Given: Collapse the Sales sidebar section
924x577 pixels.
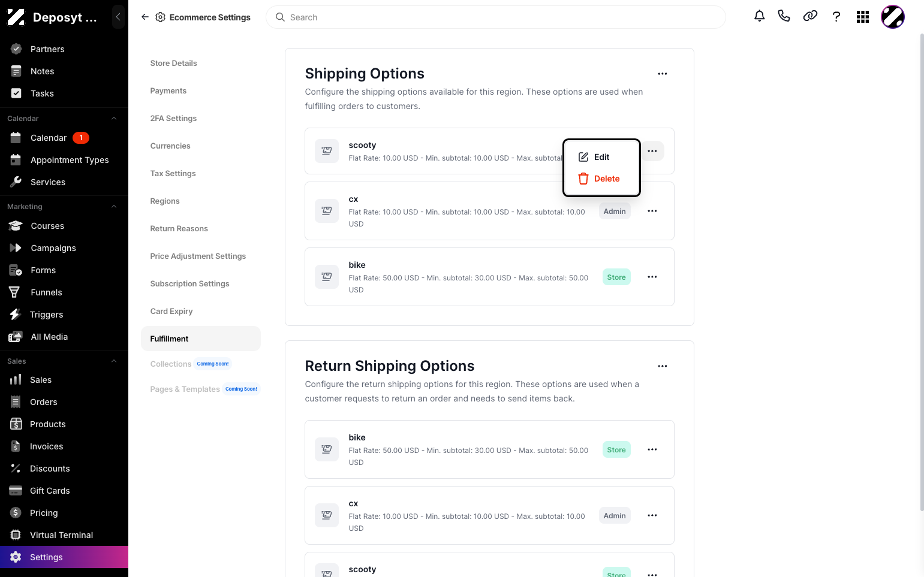Looking at the screenshot, I should pyautogui.click(x=114, y=361).
